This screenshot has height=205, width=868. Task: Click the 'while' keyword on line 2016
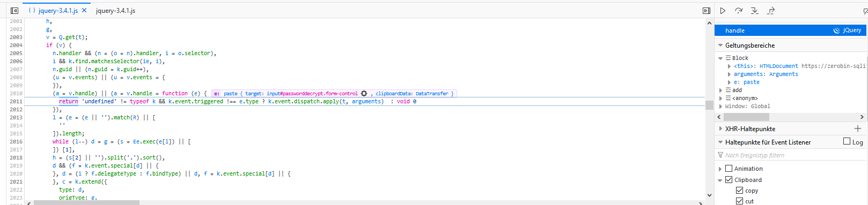61,142
